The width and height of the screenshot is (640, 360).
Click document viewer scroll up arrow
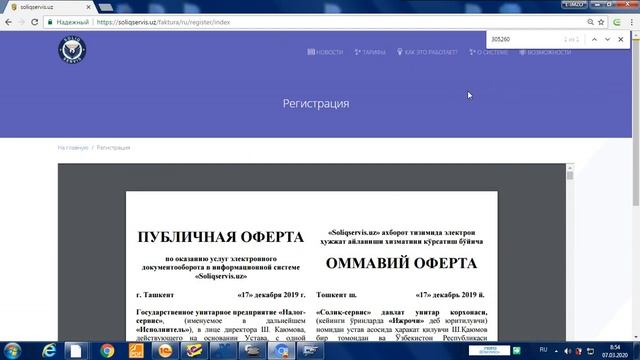click(x=570, y=167)
